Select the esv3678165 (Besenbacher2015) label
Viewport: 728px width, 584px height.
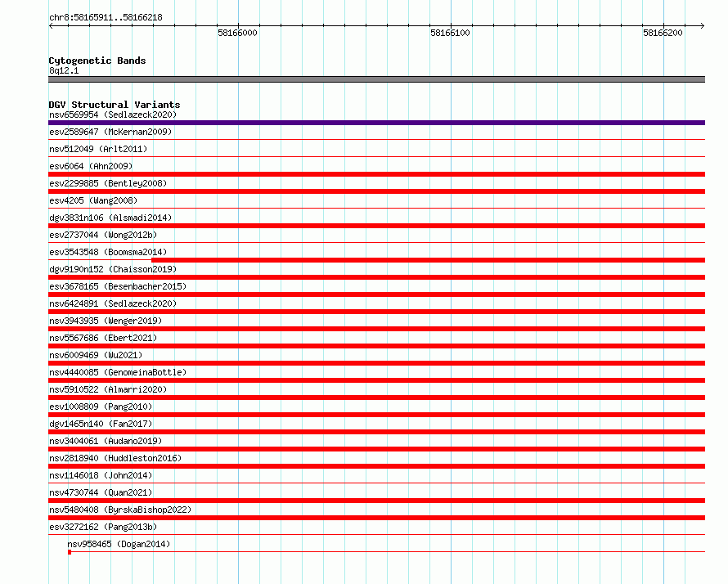[x=118, y=286]
